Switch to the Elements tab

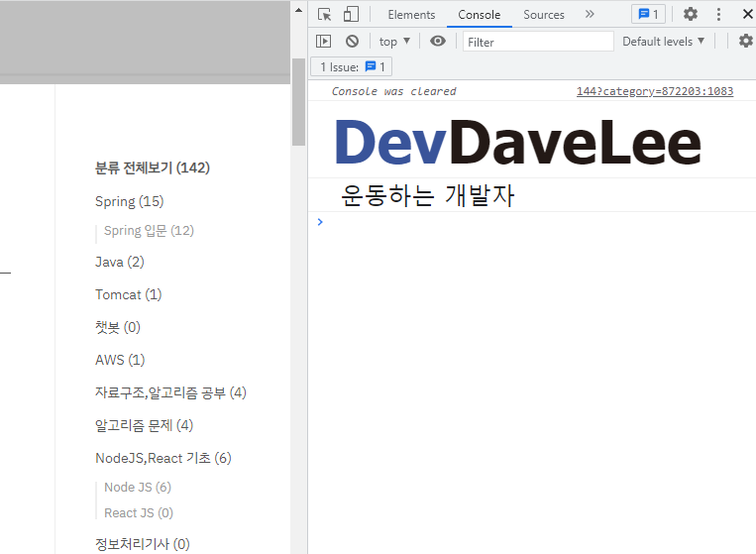pyautogui.click(x=411, y=15)
